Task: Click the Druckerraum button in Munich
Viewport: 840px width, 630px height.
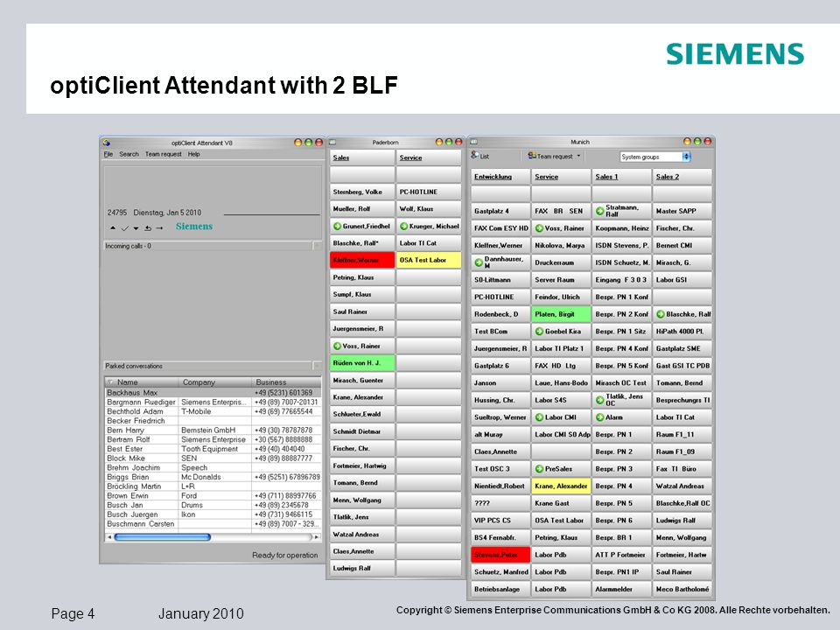Action: click(561, 262)
